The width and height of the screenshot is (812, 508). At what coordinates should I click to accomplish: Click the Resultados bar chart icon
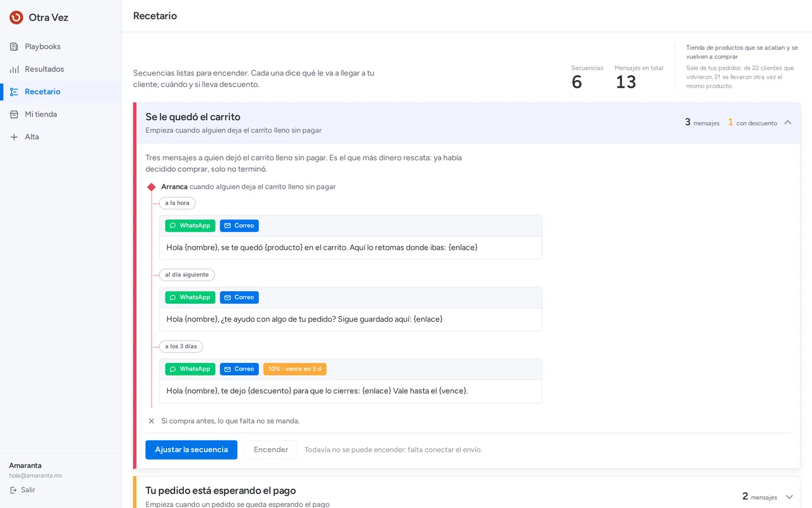[14, 69]
